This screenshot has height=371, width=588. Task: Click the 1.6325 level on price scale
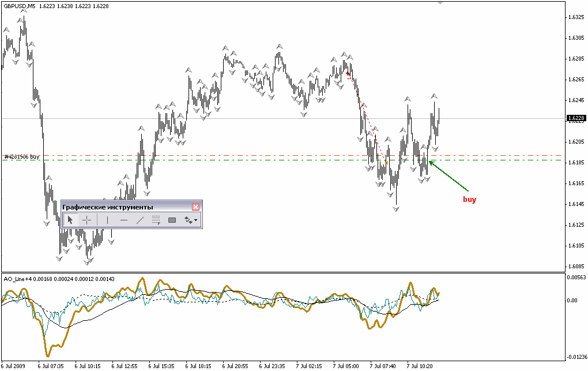tap(576, 17)
